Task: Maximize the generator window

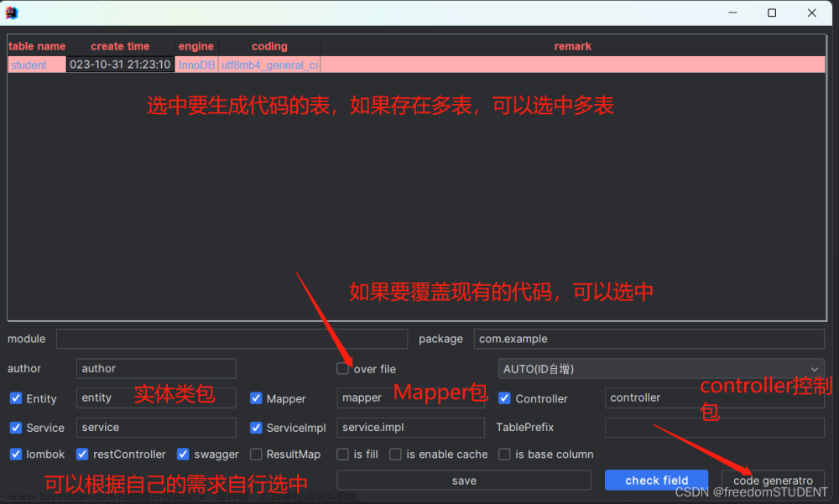Action: coord(772,13)
